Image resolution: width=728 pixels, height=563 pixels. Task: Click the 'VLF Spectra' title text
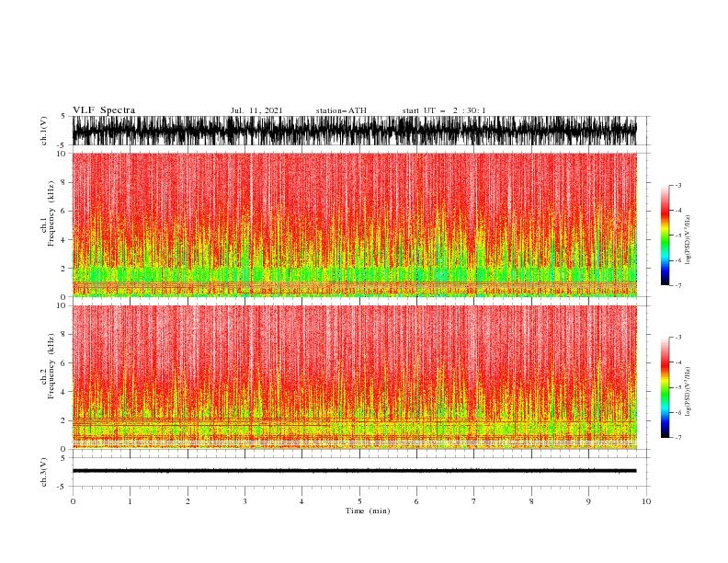[104, 110]
